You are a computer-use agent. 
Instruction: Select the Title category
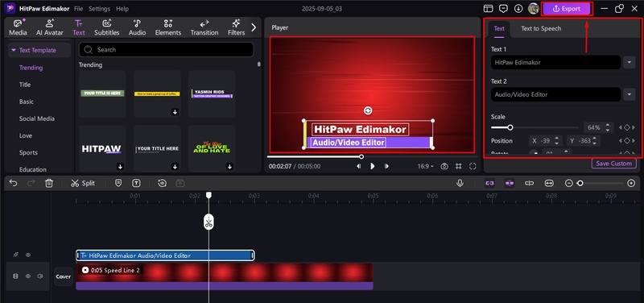tap(25, 85)
